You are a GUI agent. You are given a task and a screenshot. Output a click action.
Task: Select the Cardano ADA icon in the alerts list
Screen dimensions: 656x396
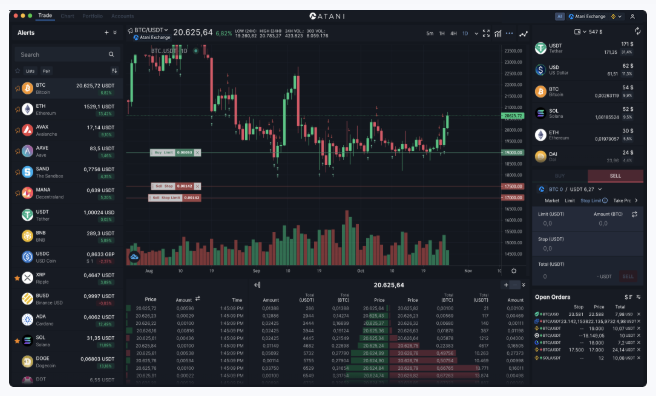point(28,319)
